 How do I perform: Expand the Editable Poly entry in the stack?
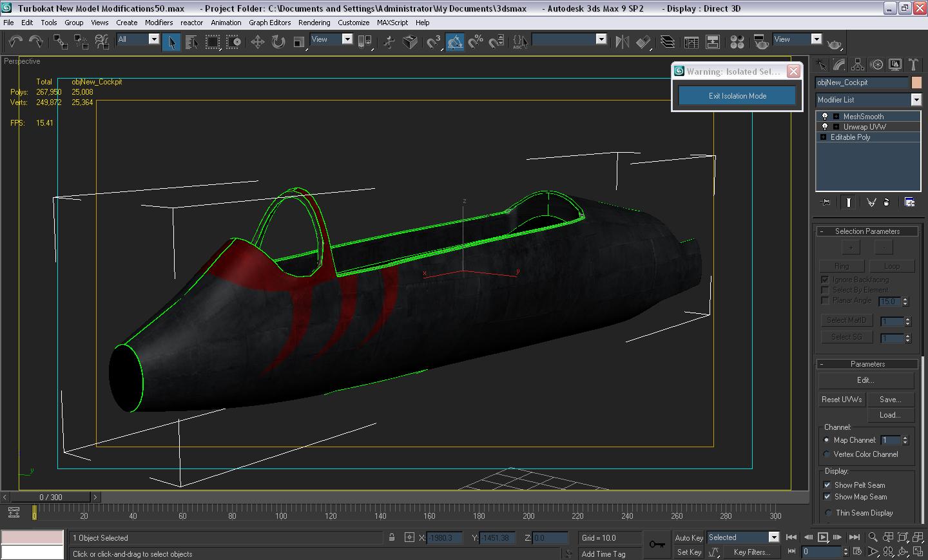(x=824, y=137)
